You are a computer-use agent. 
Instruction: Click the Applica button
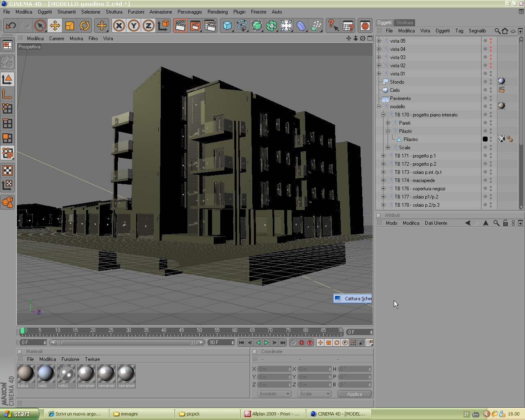tap(354, 394)
